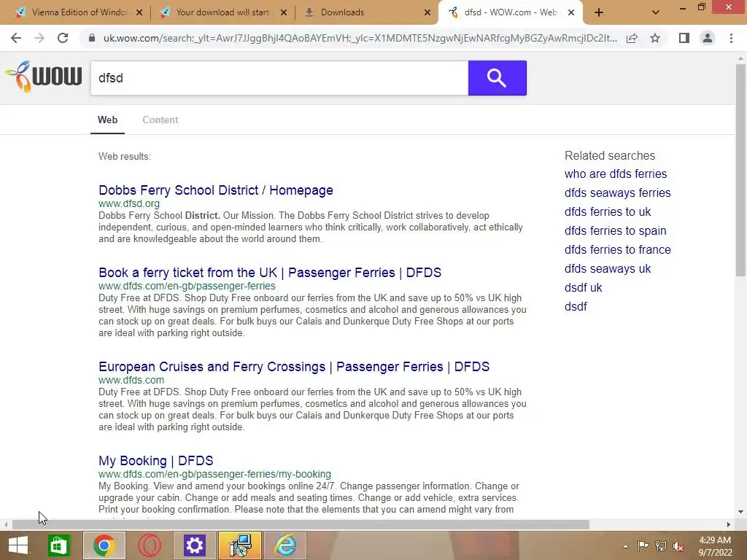Click the padlock site info icon

(x=92, y=38)
